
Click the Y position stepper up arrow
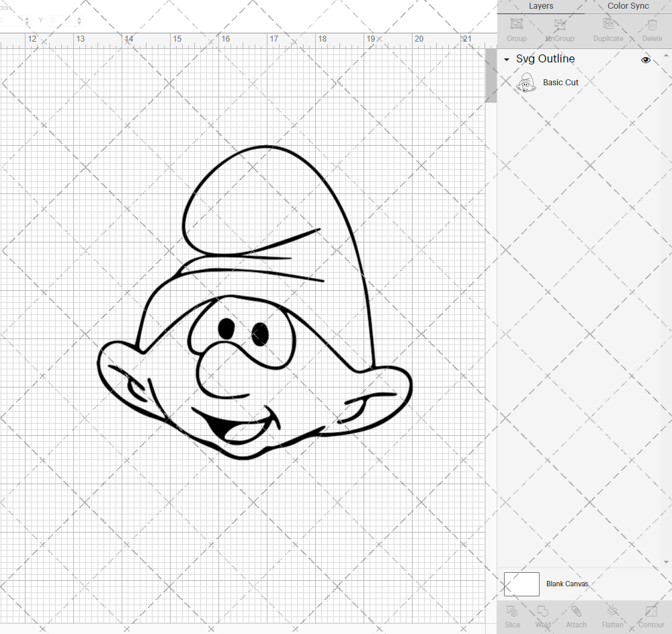[79, 19]
